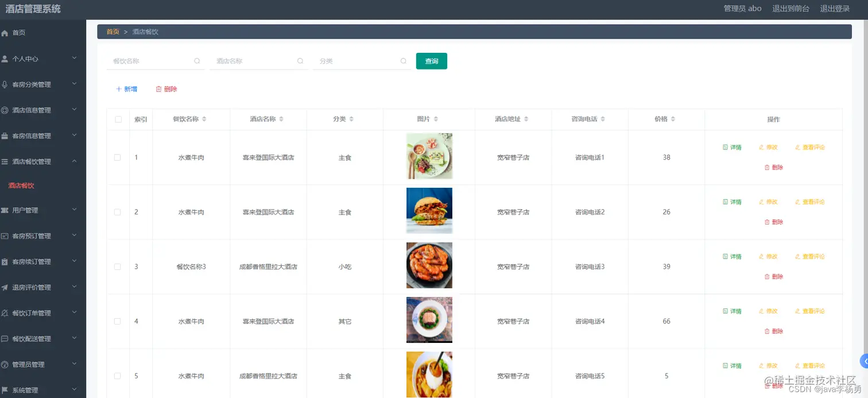Image resolution: width=868 pixels, height=398 pixels.
Task: Click the list icon beside 酒店餐饮管理
Action: point(5,162)
